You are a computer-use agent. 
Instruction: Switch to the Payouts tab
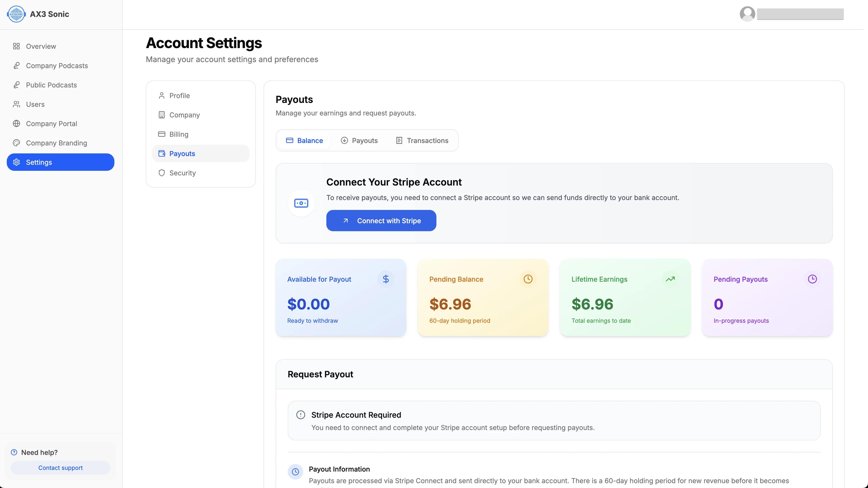click(x=359, y=141)
